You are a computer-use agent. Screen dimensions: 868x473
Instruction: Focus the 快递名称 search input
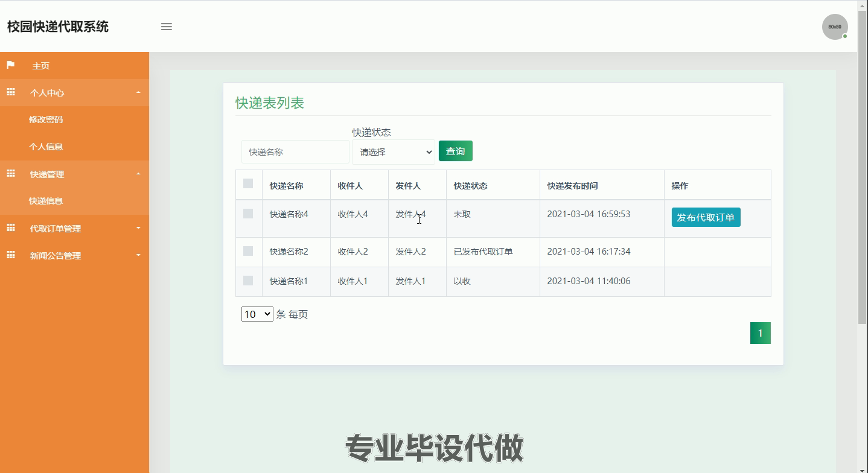[x=295, y=152]
